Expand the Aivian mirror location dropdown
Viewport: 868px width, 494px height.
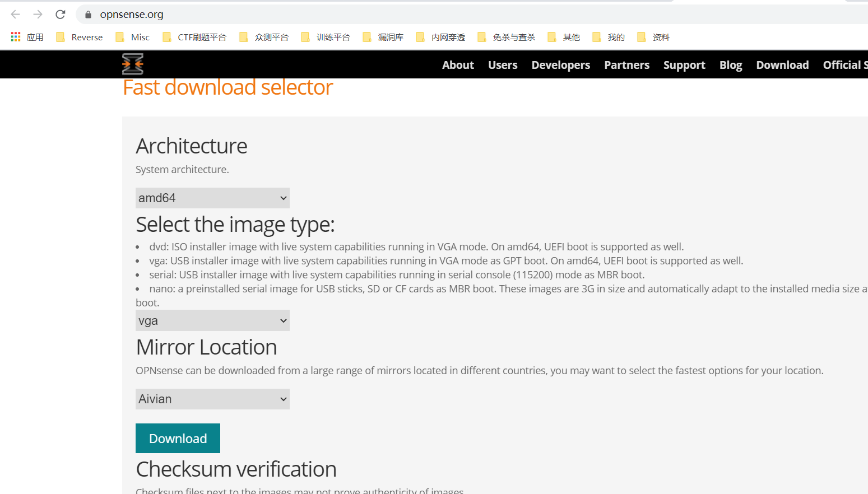212,399
